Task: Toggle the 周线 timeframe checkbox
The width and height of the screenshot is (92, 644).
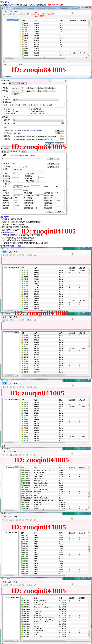Action: coord(48,105)
